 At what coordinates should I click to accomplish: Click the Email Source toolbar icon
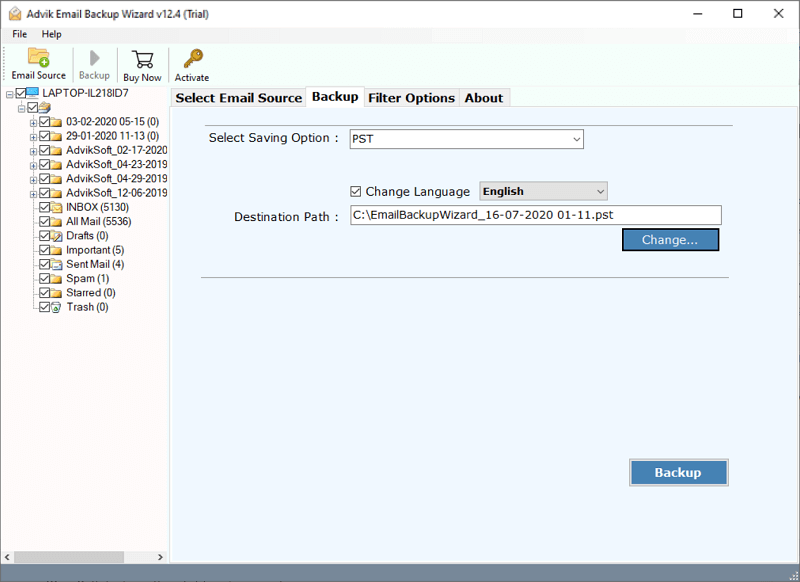point(38,58)
